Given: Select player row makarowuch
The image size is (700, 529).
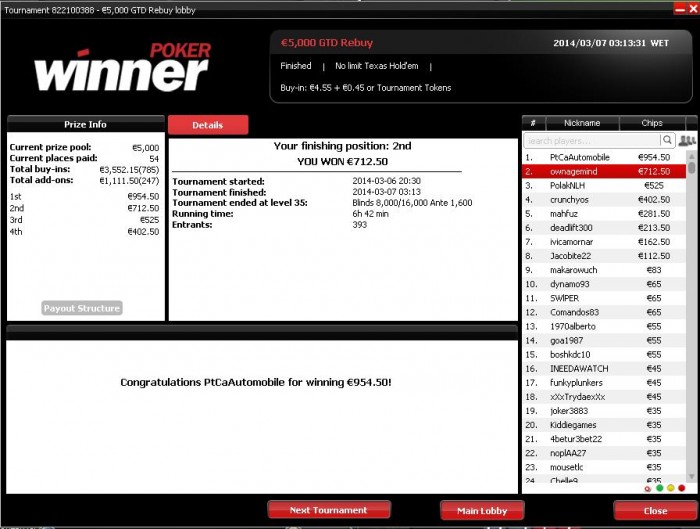Looking at the screenshot, I should (x=604, y=270).
